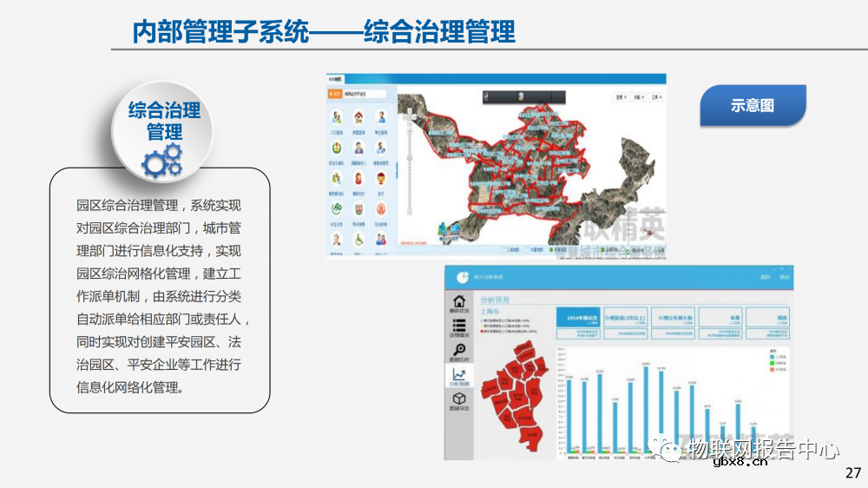Image resolution: width=868 pixels, height=488 pixels.
Task: Open the 单位查询 icon in GIS sidebar
Action: point(381,117)
